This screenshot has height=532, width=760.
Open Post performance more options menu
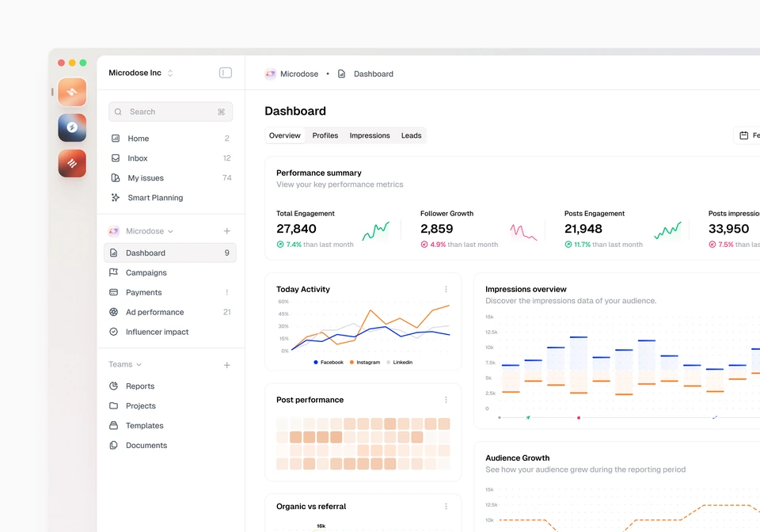(446, 400)
